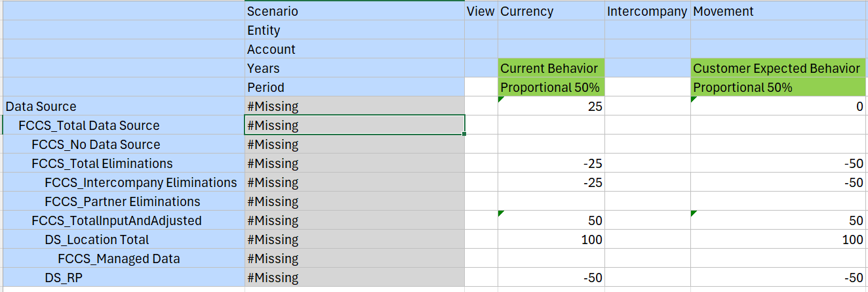The height and width of the screenshot is (292, 868).
Task: Select #Missing in FCCS_Intercompany Eliminations row
Action: (355, 182)
